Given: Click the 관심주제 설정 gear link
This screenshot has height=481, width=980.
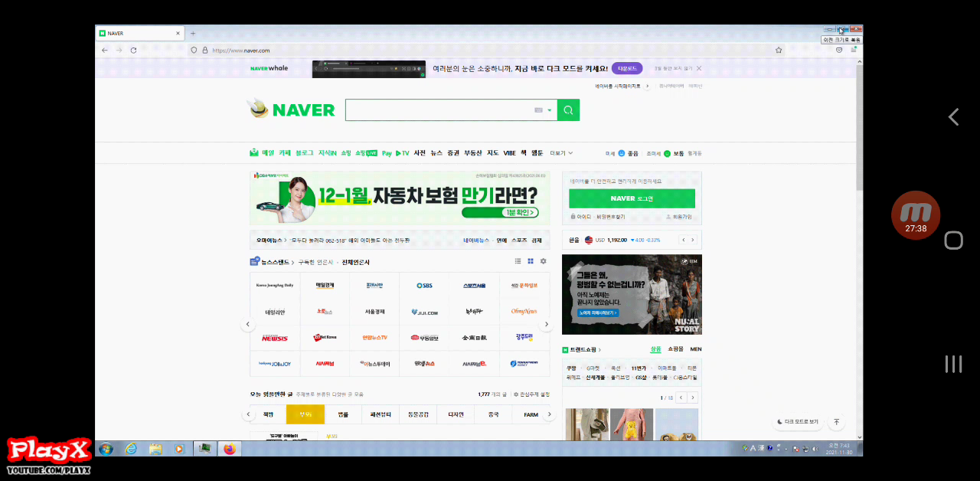Looking at the screenshot, I should point(531,394).
